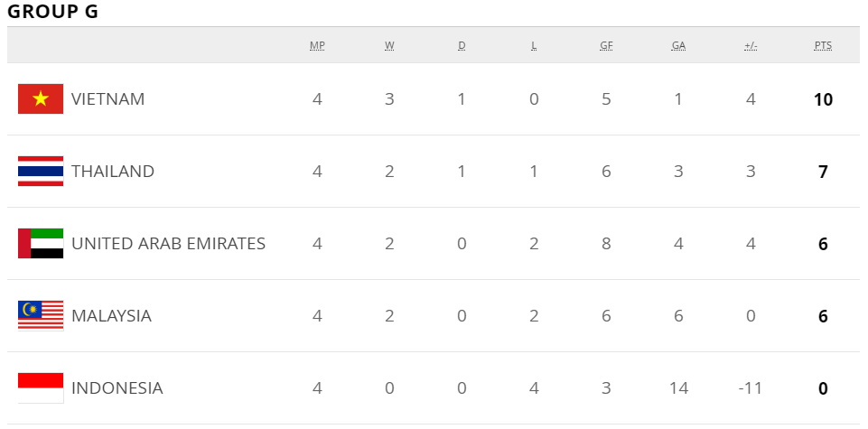868x429 pixels.
Task: Open the VIETNAM team link
Action: (x=108, y=99)
